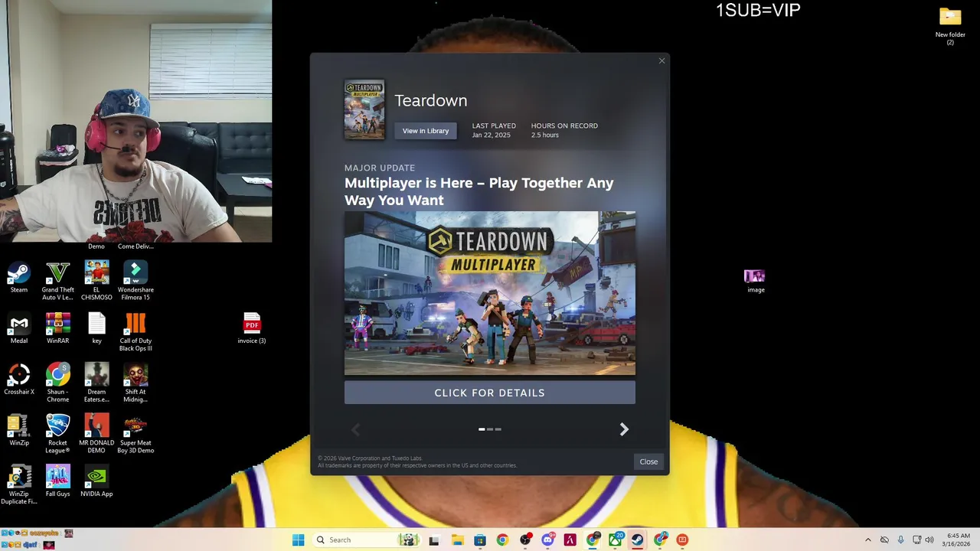
Task: Go to next update with right arrow
Action: [624, 429]
